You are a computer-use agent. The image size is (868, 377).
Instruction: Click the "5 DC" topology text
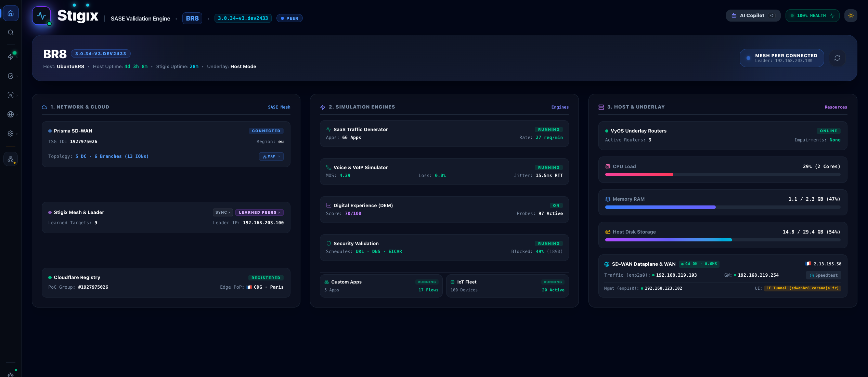tap(81, 156)
